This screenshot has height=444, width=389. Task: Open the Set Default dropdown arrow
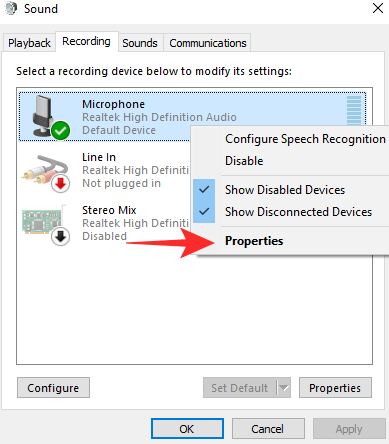(284, 388)
